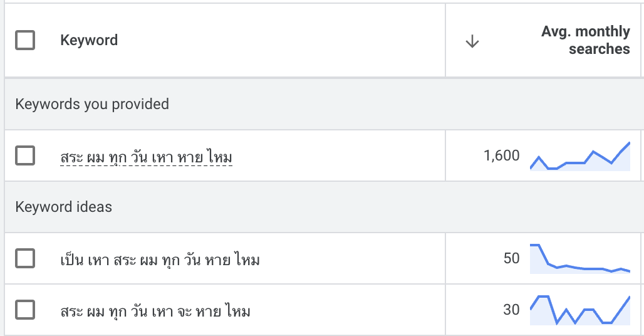Click the 30 monthly searches value

(x=511, y=310)
